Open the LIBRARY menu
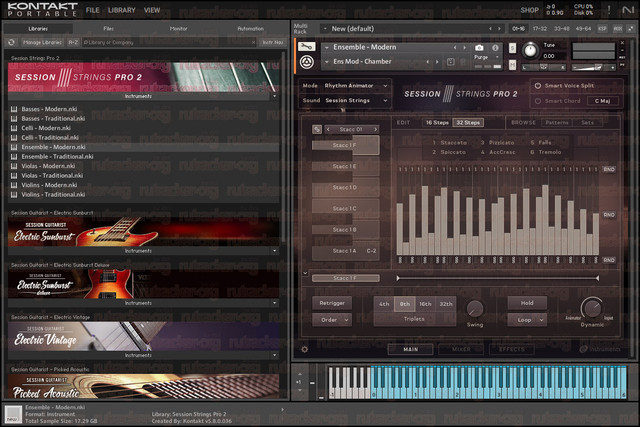This screenshot has height=427, width=640. (x=122, y=10)
